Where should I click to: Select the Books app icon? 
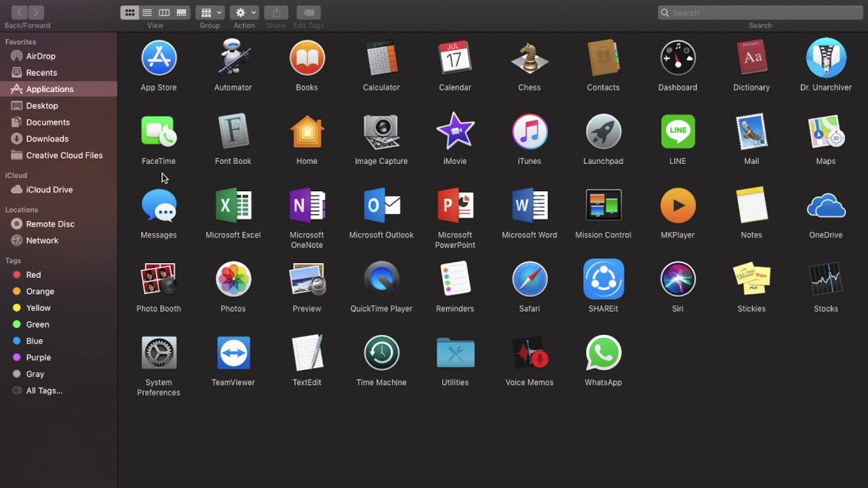point(307,58)
